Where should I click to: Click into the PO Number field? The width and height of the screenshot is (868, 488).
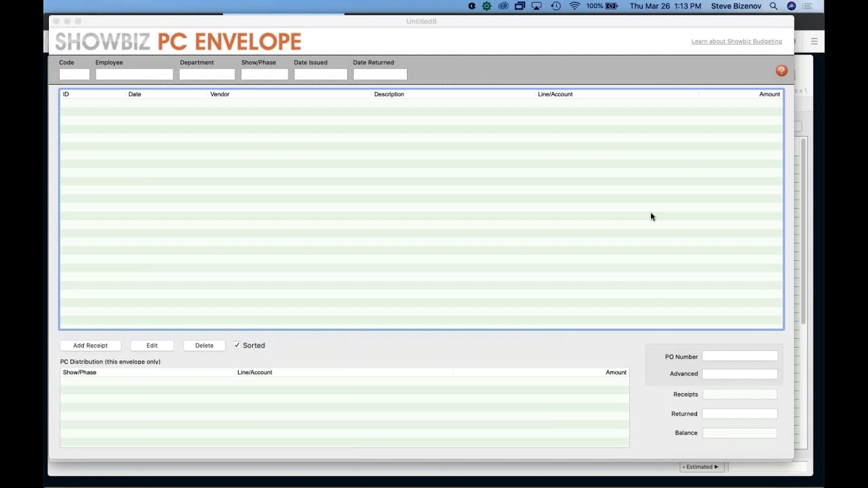[x=740, y=356]
